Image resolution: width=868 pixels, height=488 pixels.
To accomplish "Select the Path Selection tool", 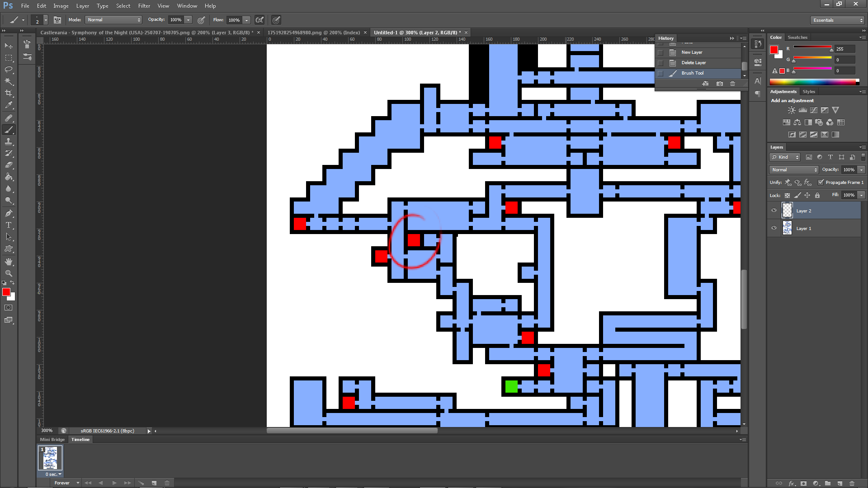I will pyautogui.click(x=9, y=237).
